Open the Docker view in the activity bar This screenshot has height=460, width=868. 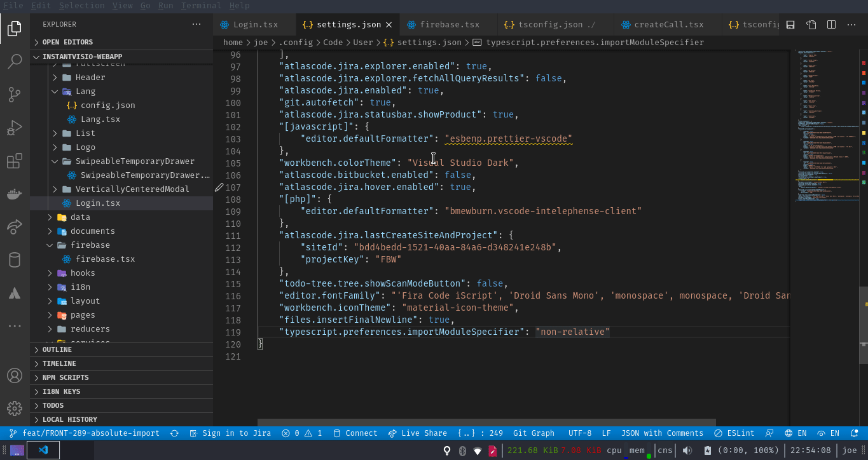pyautogui.click(x=14, y=194)
